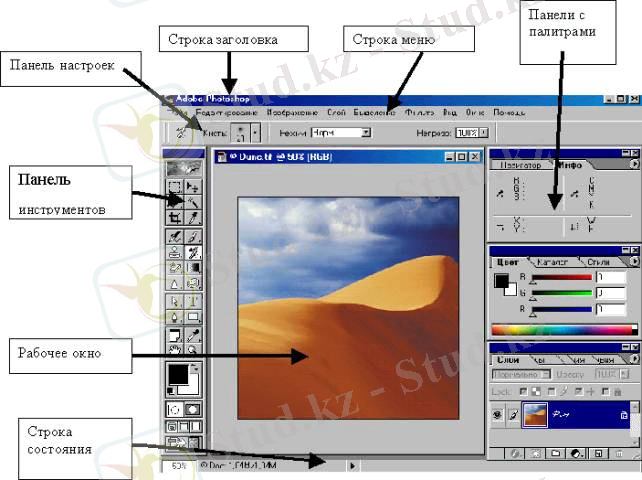This screenshot has width=642, height=480.
Task: Select the Zoom tool
Action: pyautogui.click(x=192, y=350)
